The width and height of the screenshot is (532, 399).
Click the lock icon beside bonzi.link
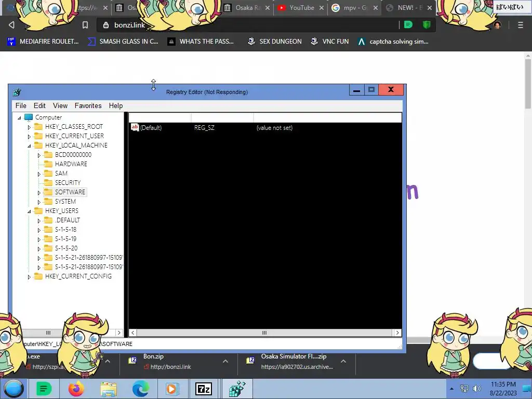point(106,25)
